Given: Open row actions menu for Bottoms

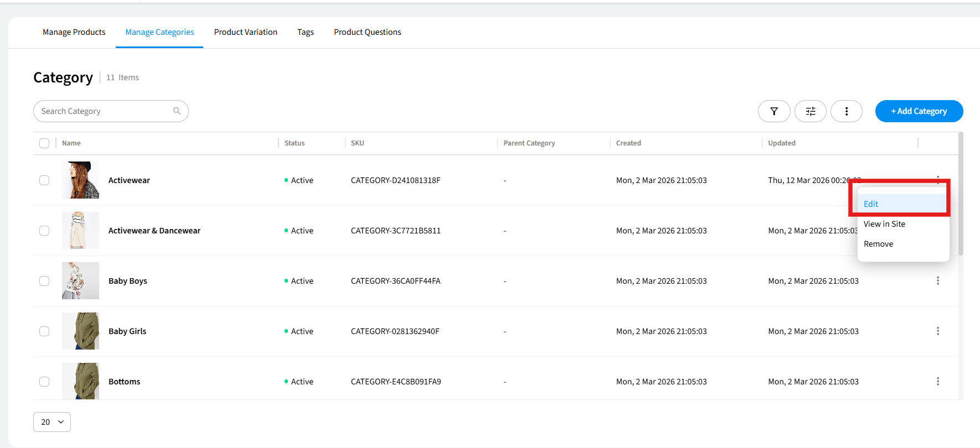Looking at the screenshot, I should point(937,382).
